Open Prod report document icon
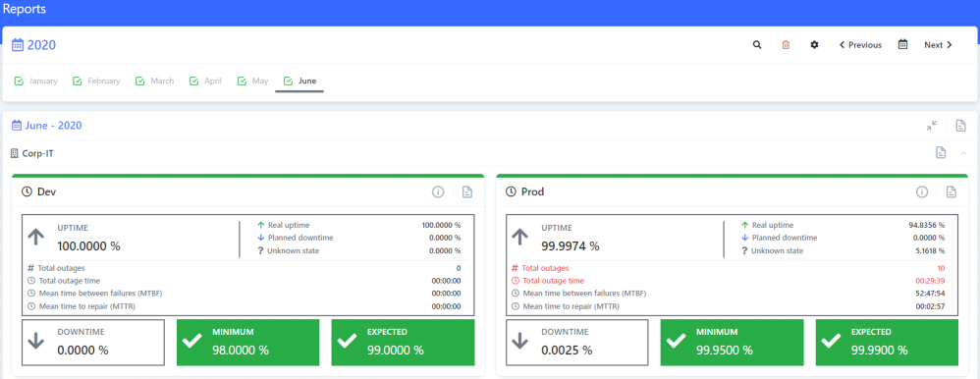The height and width of the screenshot is (379, 980). pyautogui.click(x=952, y=192)
